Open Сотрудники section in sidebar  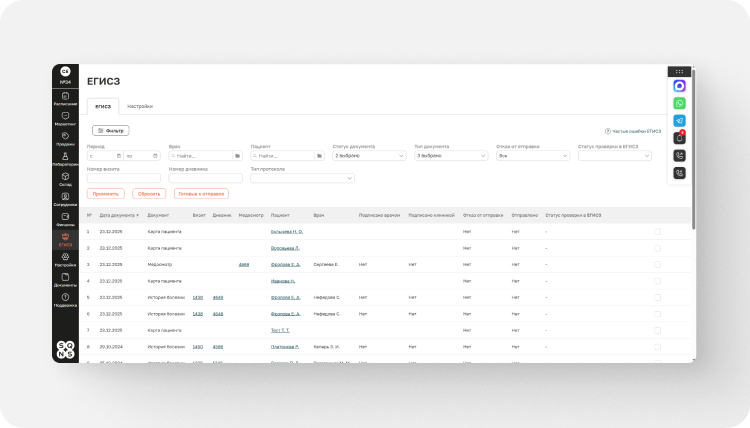[x=66, y=199]
